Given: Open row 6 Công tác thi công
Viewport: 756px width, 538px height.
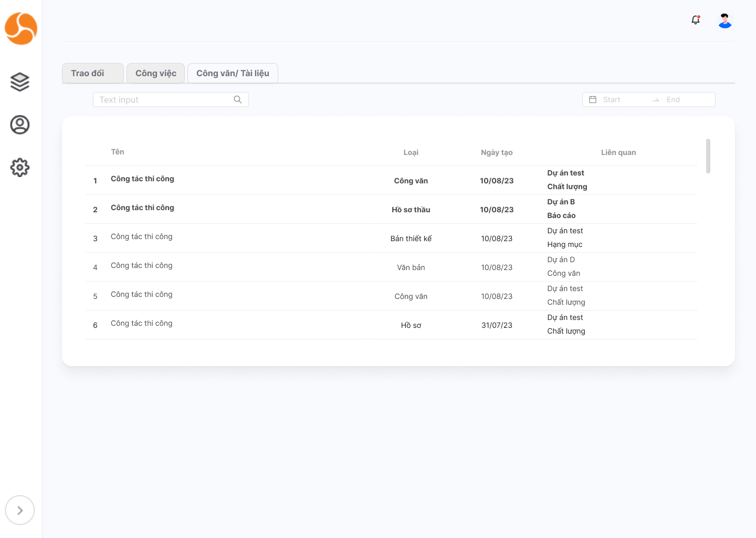Looking at the screenshot, I should pyautogui.click(x=142, y=323).
